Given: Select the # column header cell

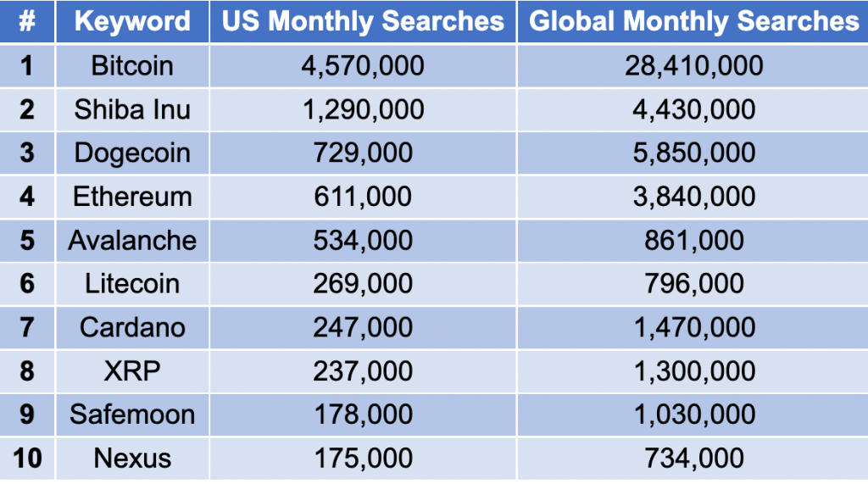Looking at the screenshot, I should 27,21.
